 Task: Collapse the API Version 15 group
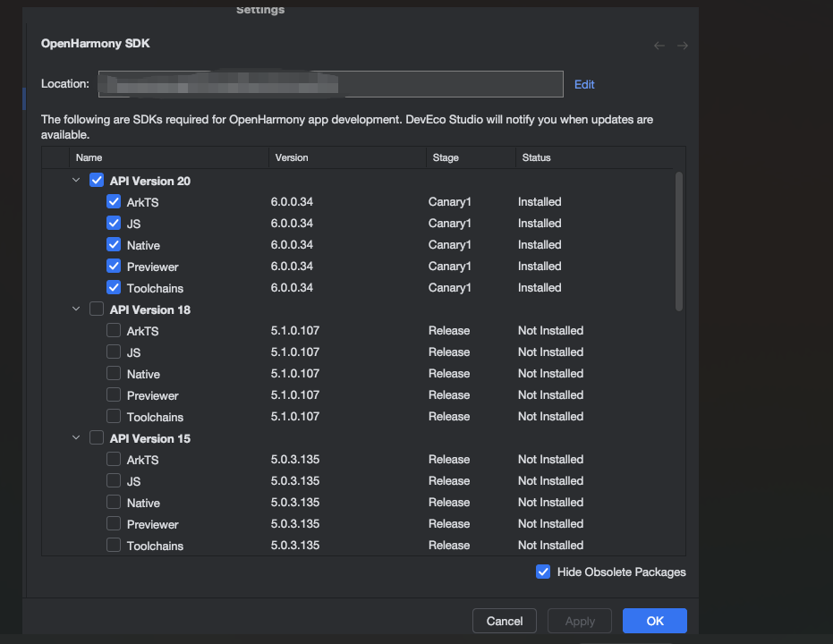76,438
